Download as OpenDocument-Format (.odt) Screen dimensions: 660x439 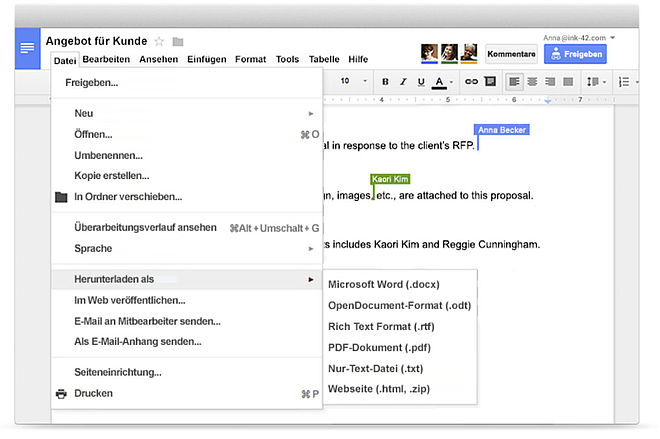[400, 306]
